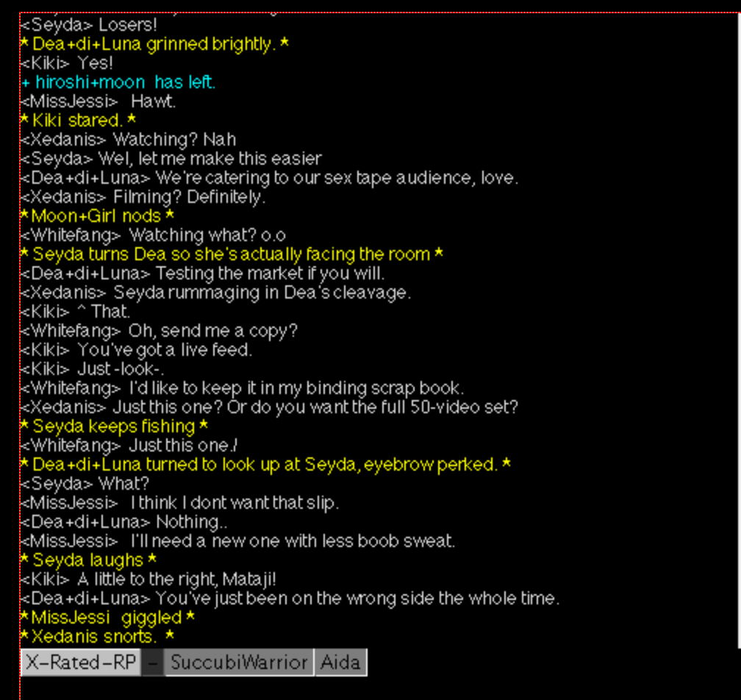Select the 'Seyda keeps fishing' action line
This screenshot has height=700, width=741.
tap(115, 426)
